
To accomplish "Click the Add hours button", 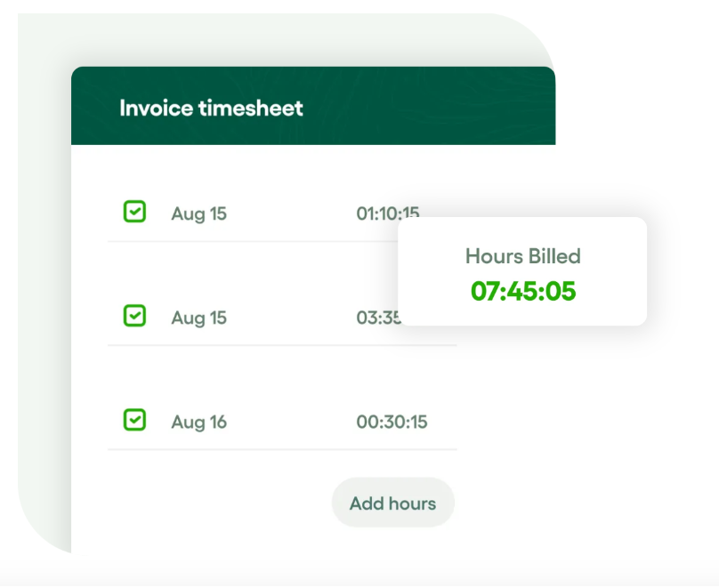I will point(393,503).
